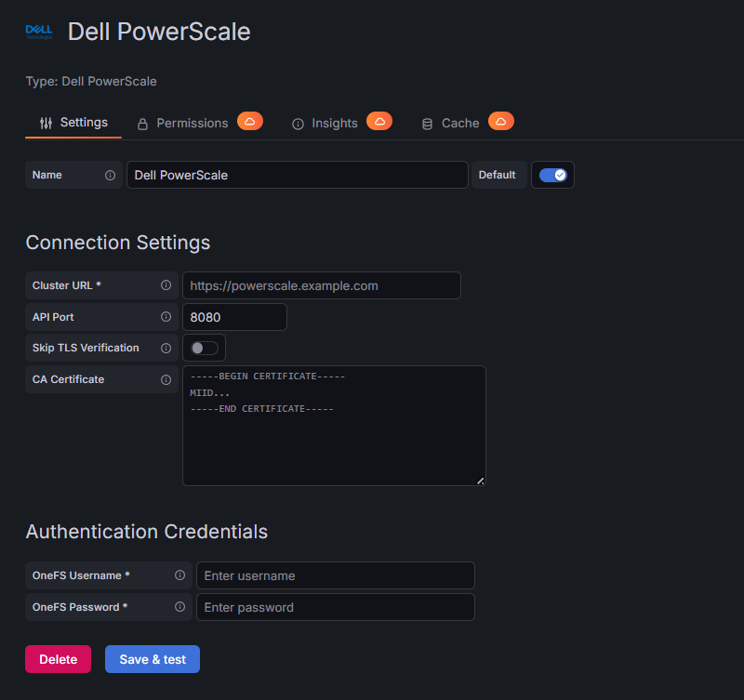This screenshot has height=700, width=744.
Task: Show the Name field info tooltip icon
Action: 110,176
